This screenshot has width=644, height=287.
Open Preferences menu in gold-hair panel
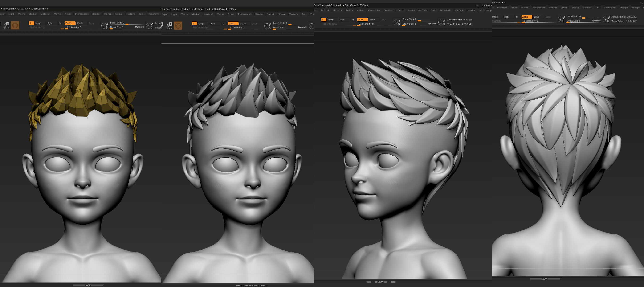pos(82,14)
